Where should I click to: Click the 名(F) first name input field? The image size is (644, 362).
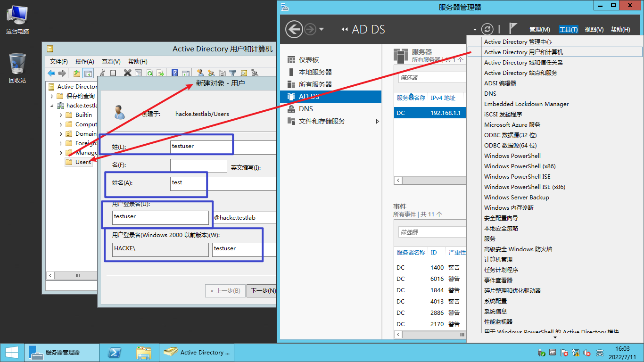pos(198,166)
